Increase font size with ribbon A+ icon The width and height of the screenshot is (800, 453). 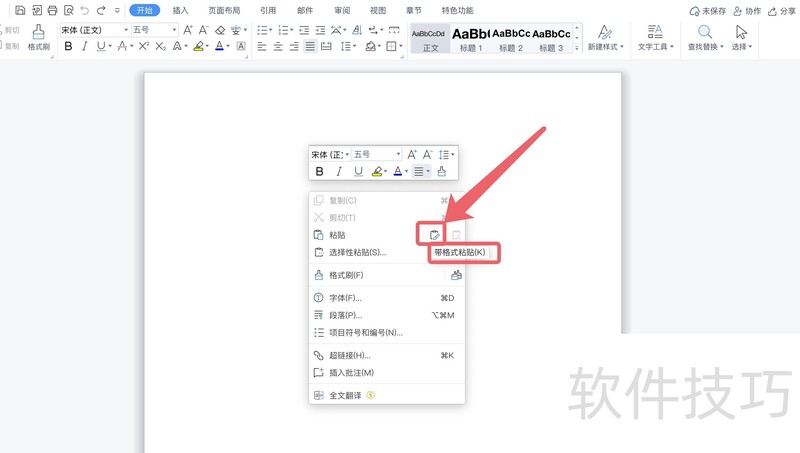pos(188,30)
